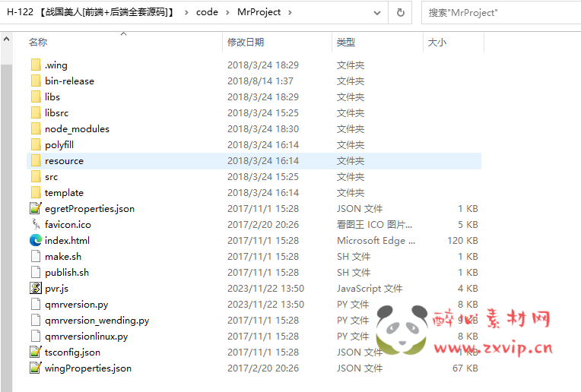Click the scroll-up arrow of navigation pane

click(x=6, y=39)
